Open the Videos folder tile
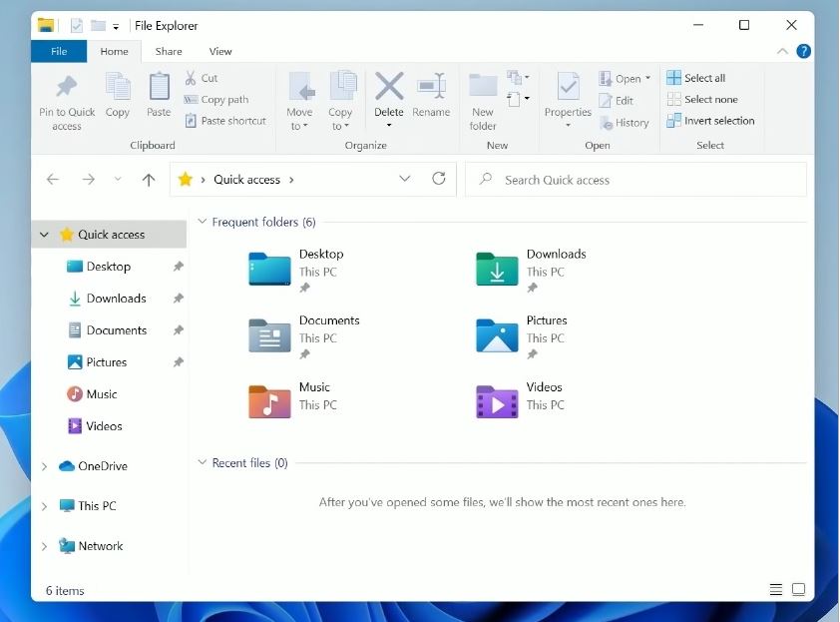 pos(520,401)
